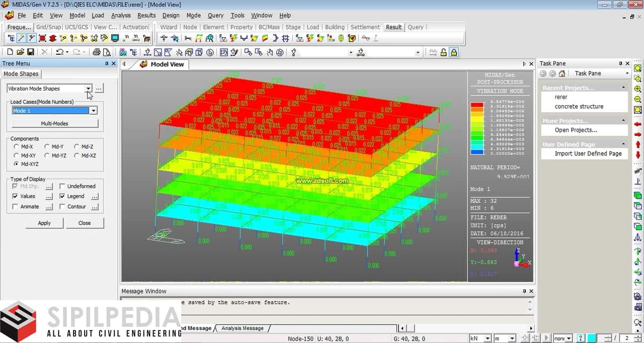Open the Vibration Mode Shapes dropdown
Viewport: 644px width, 343px height.
tap(88, 89)
